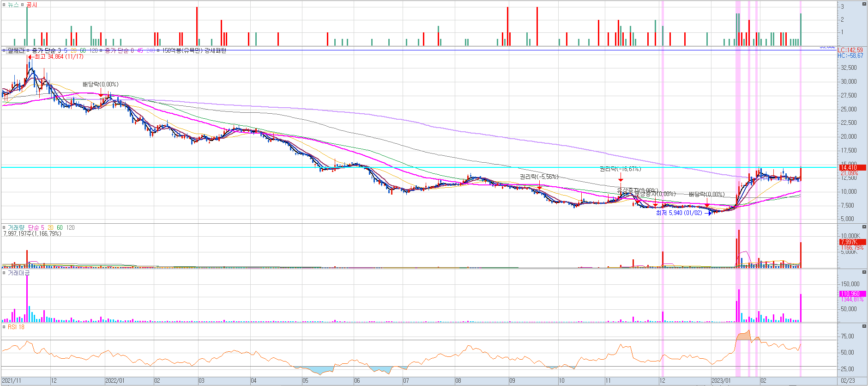The width and height of the screenshot is (868, 386).
Task: Click the magenta 110,960 trading value tag
Action: pos(852,294)
